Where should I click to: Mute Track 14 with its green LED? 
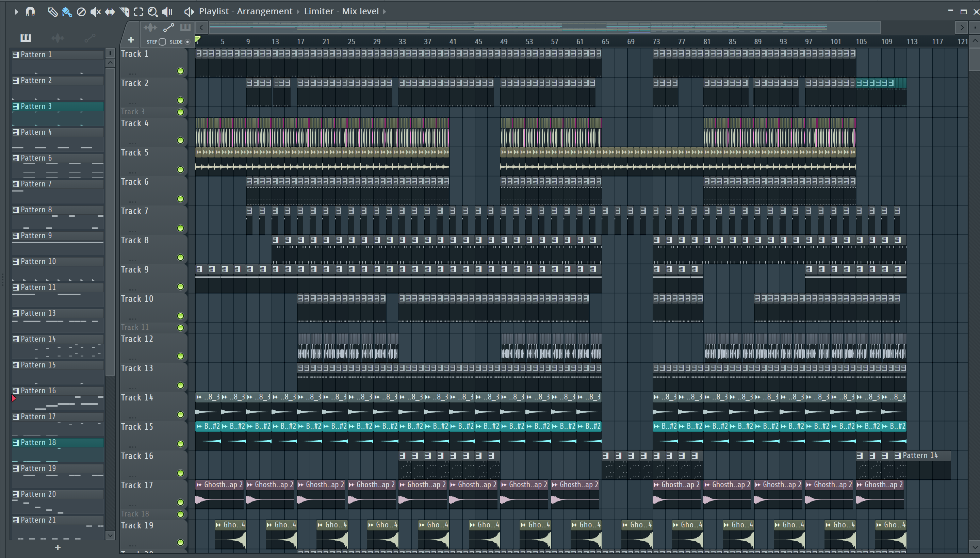tap(180, 415)
